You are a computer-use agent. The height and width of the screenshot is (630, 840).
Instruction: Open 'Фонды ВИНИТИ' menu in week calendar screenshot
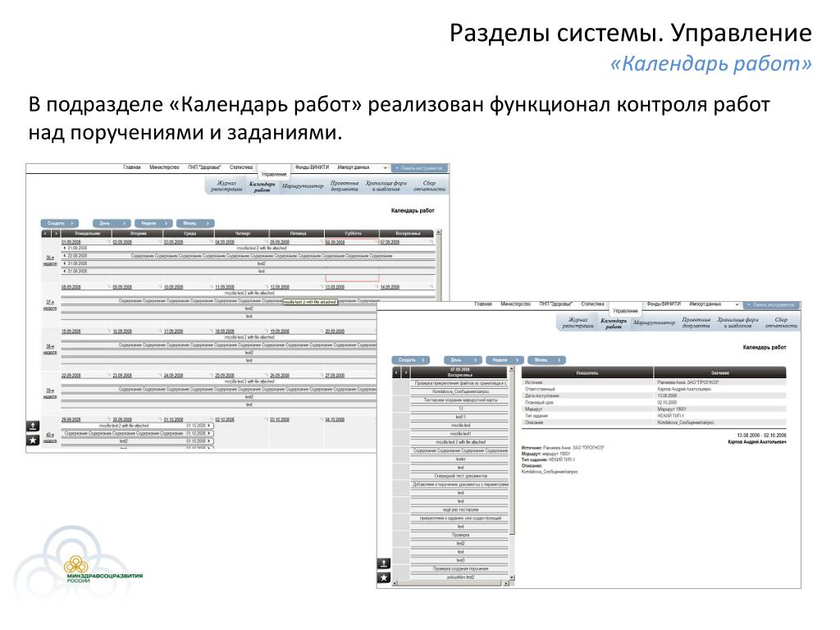(313, 167)
